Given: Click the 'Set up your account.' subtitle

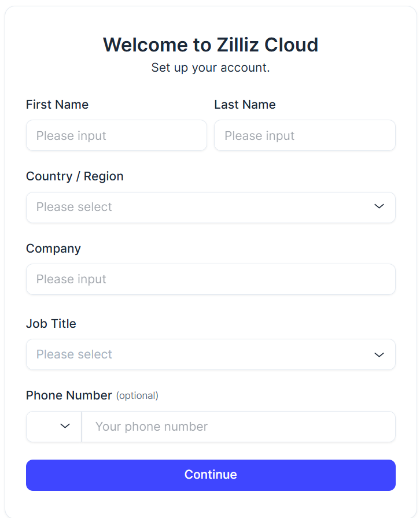Looking at the screenshot, I should (211, 68).
